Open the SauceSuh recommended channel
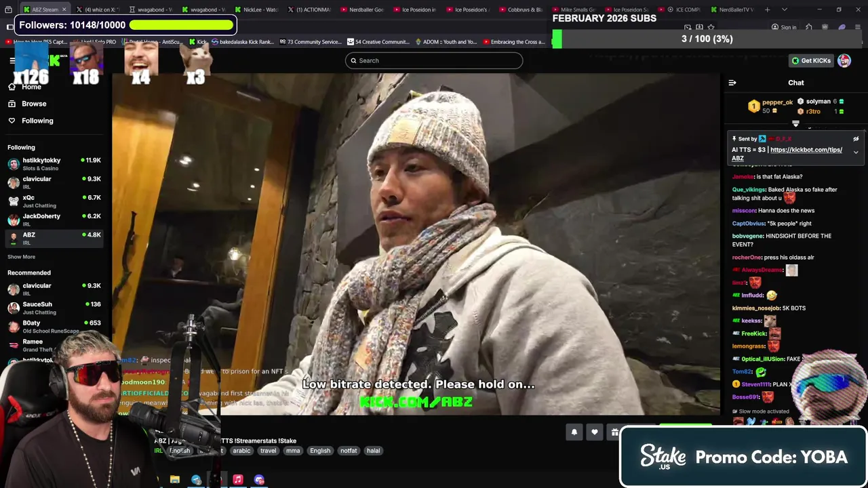868x488 pixels. [x=54, y=308]
